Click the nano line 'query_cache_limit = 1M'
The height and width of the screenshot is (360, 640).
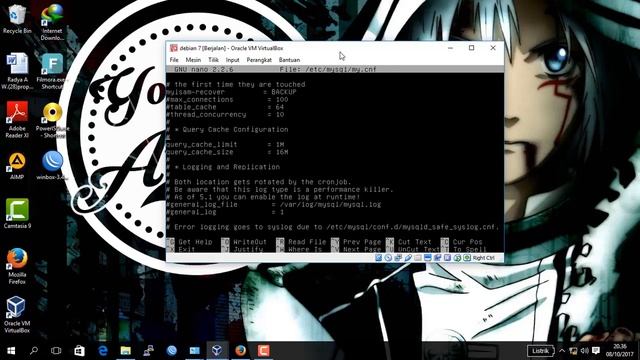coord(225,144)
